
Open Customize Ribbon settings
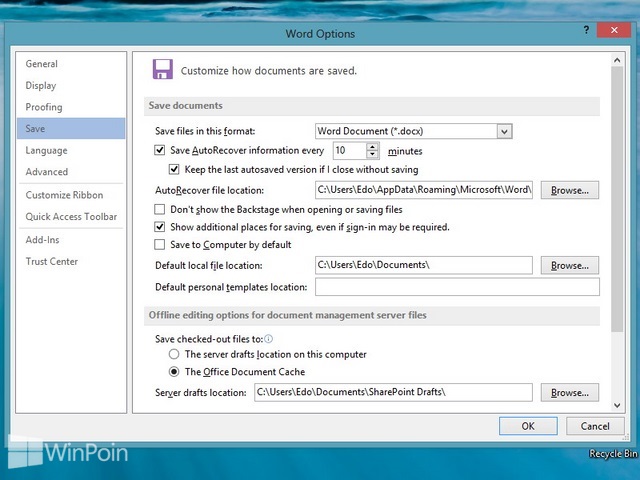click(x=71, y=195)
